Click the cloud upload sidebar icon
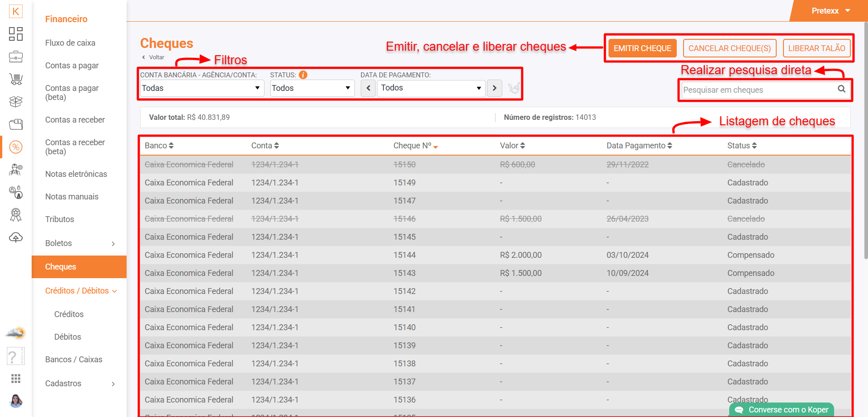The height and width of the screenshot is (417, 868). 16,237
